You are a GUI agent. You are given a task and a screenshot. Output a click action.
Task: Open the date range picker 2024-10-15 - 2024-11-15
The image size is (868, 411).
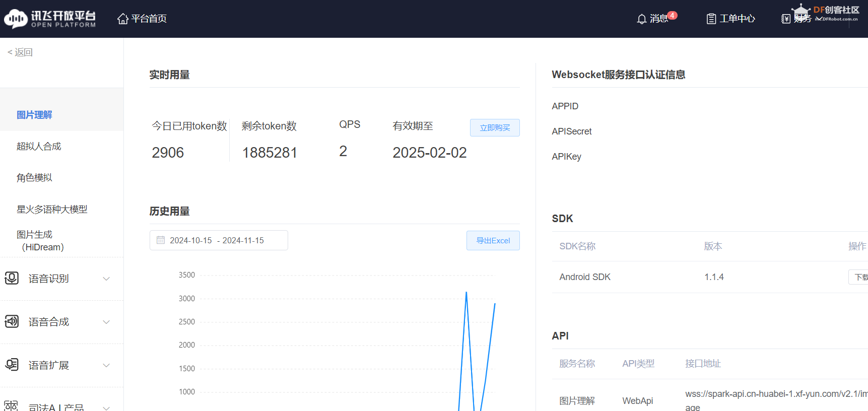tap(219, 240)
